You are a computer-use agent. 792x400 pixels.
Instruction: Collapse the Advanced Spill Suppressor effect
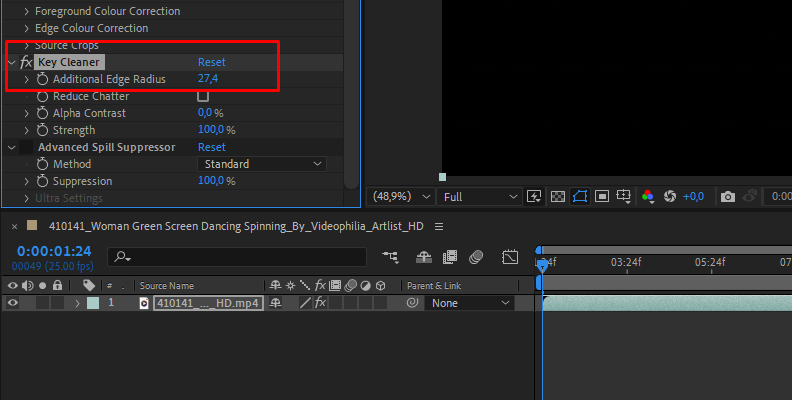click(12, 147)
